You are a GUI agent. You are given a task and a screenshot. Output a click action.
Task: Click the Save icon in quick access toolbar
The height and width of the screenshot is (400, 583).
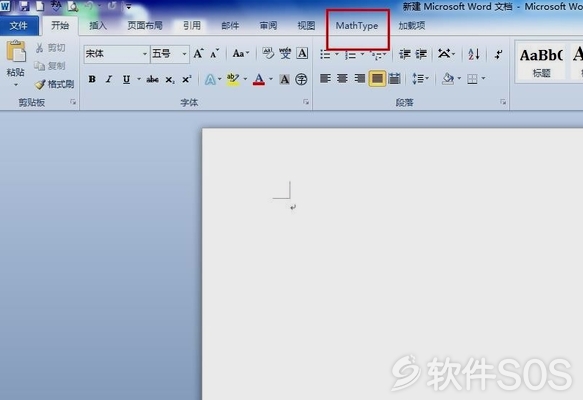[x=24, y=6]
